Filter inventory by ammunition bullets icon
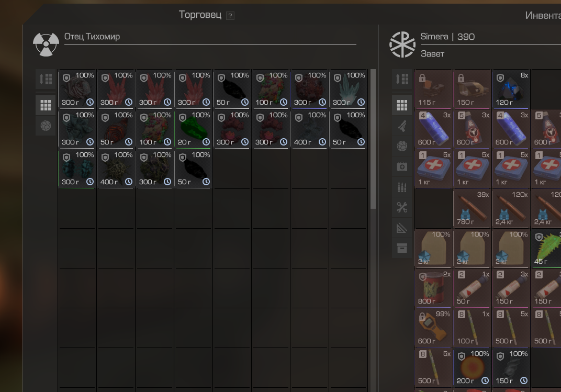Viewport: 561px width, 392px height. click(x=402, y=187)
